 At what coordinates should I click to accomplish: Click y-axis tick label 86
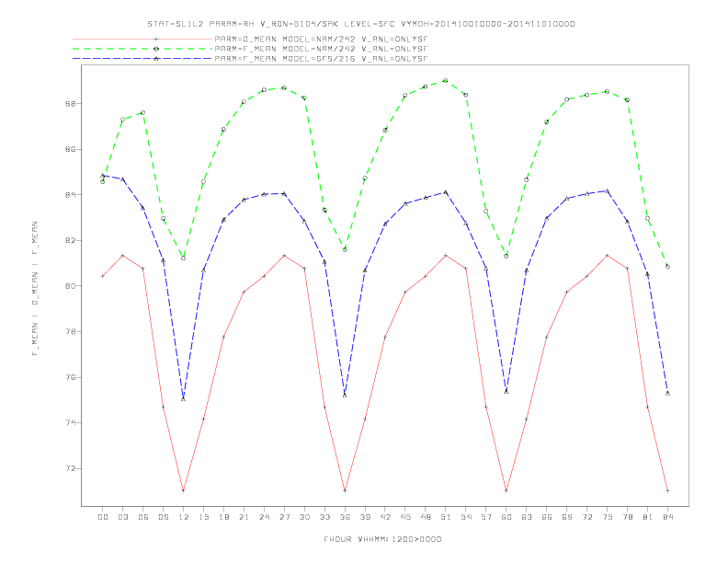70,150
